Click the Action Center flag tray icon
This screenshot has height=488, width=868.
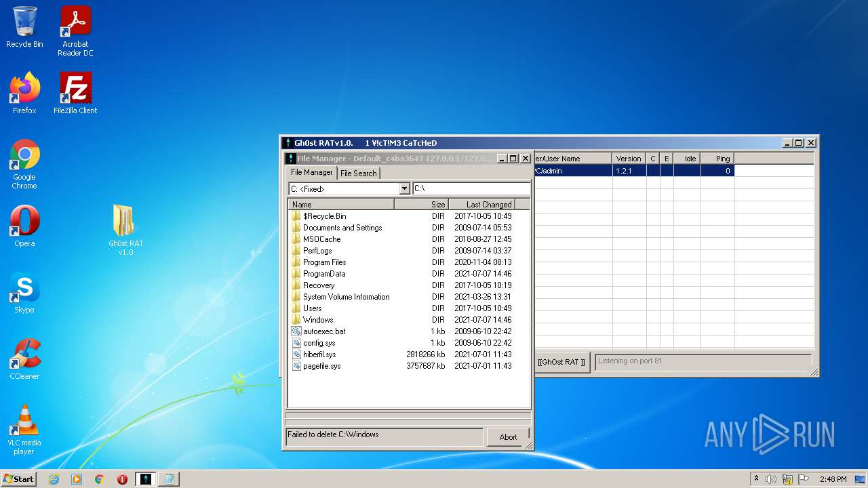(803, 479)
